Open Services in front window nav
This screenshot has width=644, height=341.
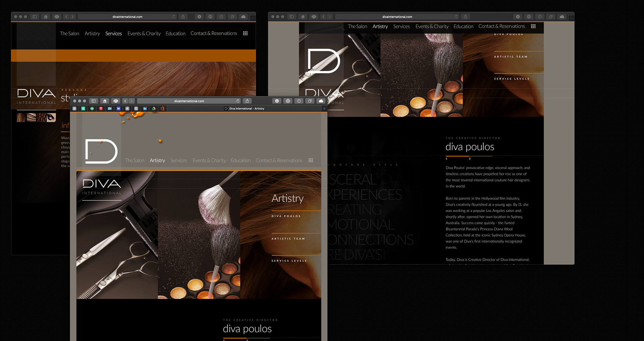click(x=178, y=160)
